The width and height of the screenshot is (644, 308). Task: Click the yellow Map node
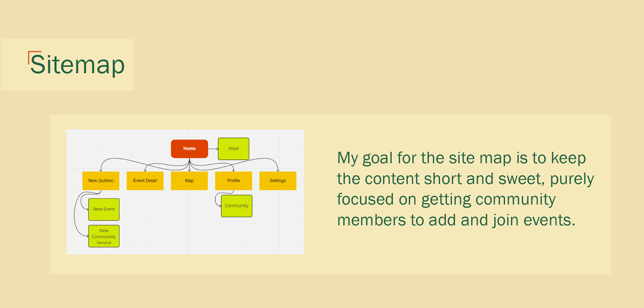[x=189, y=181]
